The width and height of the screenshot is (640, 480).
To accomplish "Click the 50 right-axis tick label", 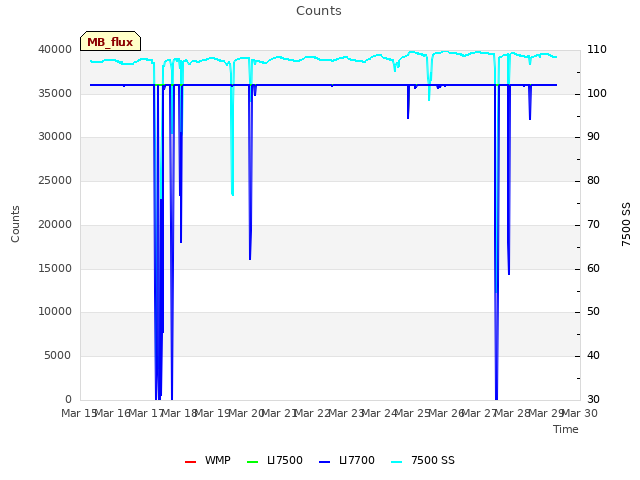I will [x=593, y=312].
